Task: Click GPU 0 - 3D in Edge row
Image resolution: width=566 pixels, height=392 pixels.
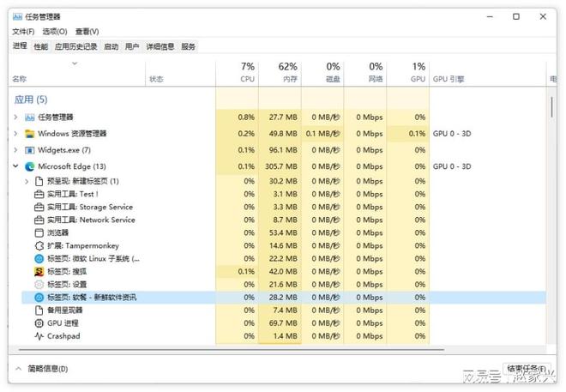Action: point(452,166)
